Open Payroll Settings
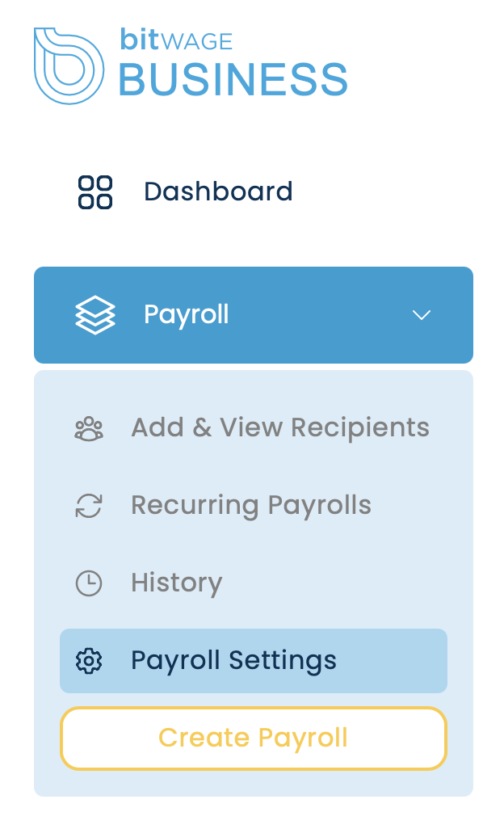This screenshot has width=504, height=829. [x=233, y=661]
